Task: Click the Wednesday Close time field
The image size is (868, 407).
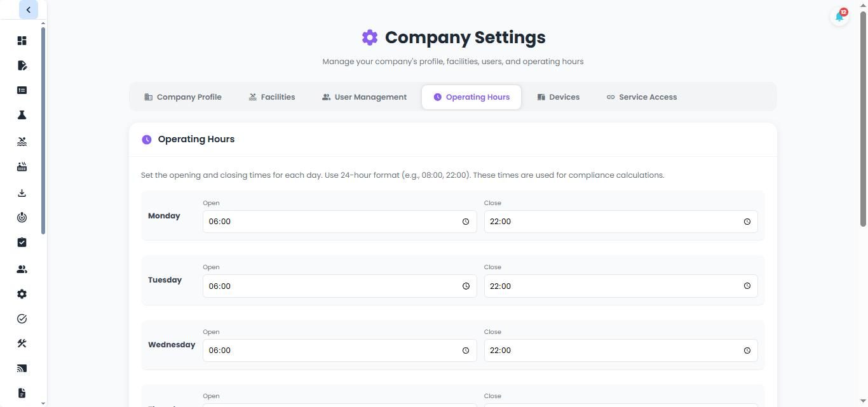Action: pyautogui.click(x=621, y=350)
